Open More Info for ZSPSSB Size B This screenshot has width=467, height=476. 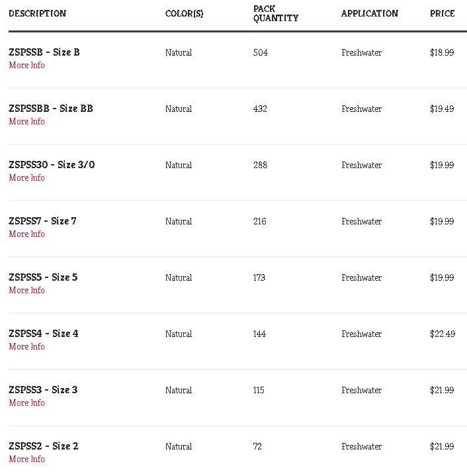[26, 66]
